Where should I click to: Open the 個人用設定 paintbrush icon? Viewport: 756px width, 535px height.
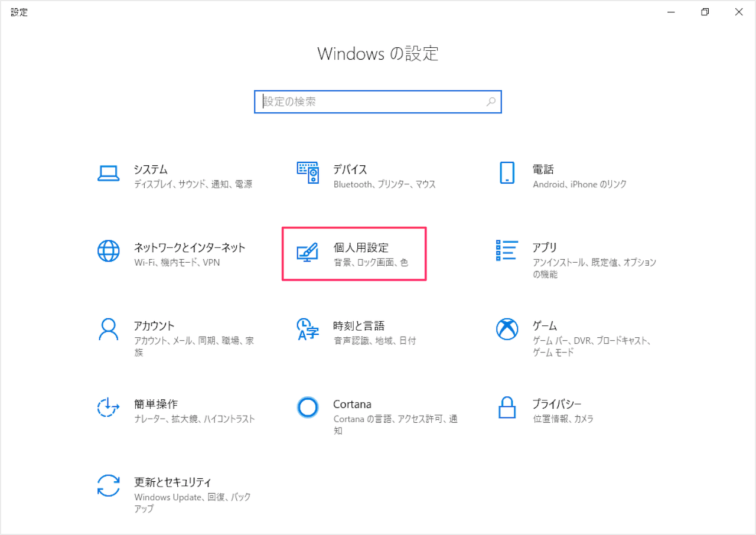pyautogui.click(x=308, y=252)
